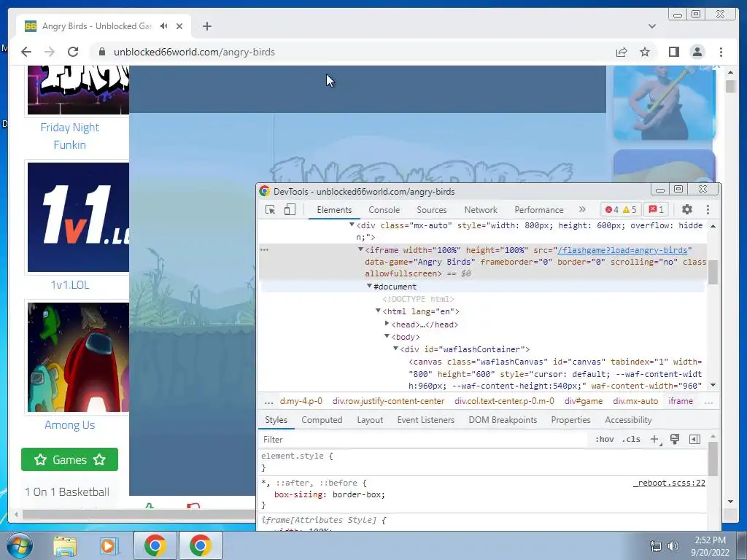The image size is (747, 560).
Task: Open the Among Us game link
Action: coord(69,425)
